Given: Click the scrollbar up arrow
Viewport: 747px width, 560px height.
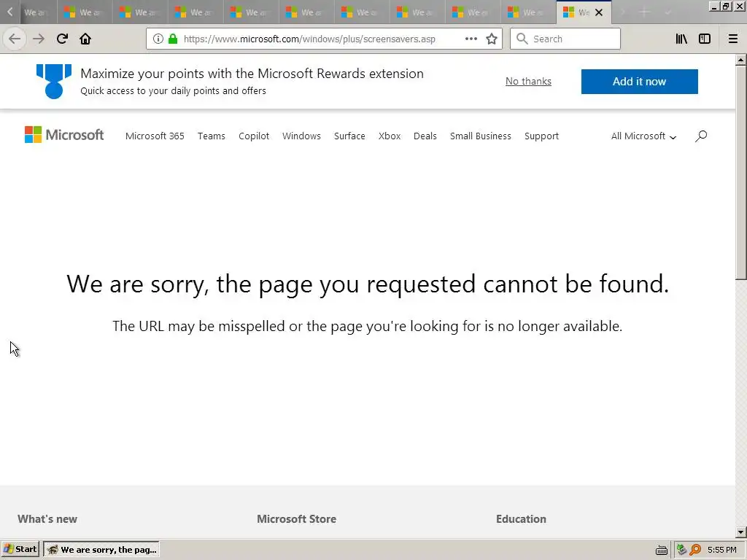Looking at the screenshot, I should pyautogui.click(x=741, y=60).
